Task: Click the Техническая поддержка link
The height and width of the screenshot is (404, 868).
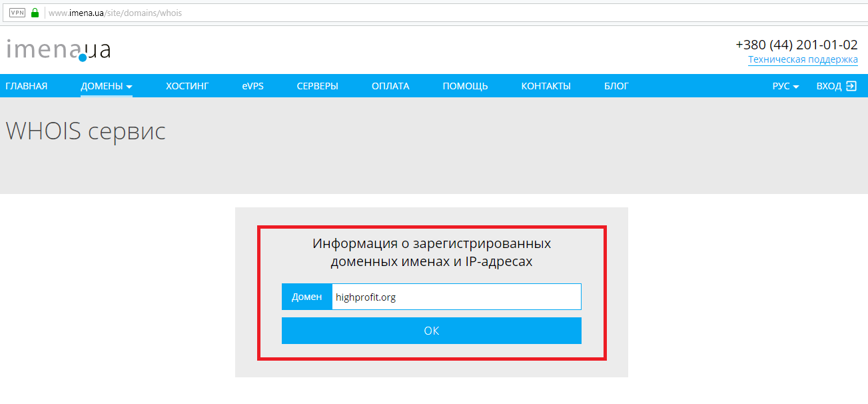Action: click(x=803, y=60)
